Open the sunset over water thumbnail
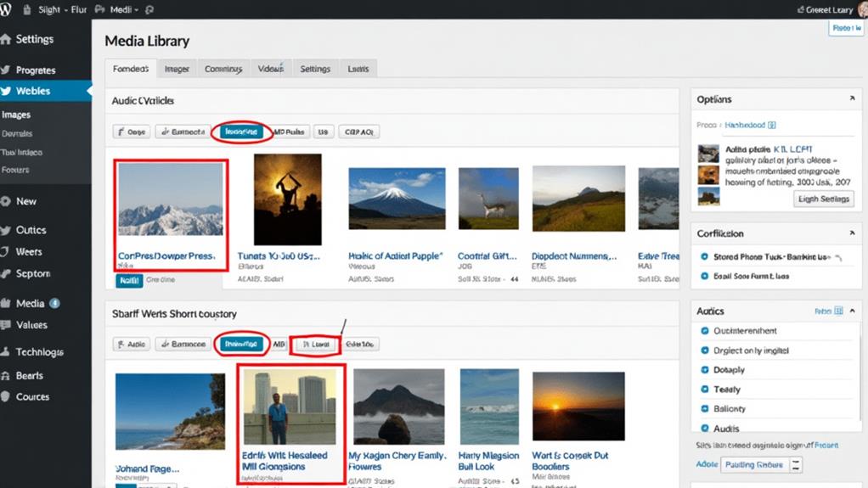The width and height of the screenshot is (868, 488). tap(578, 407)
